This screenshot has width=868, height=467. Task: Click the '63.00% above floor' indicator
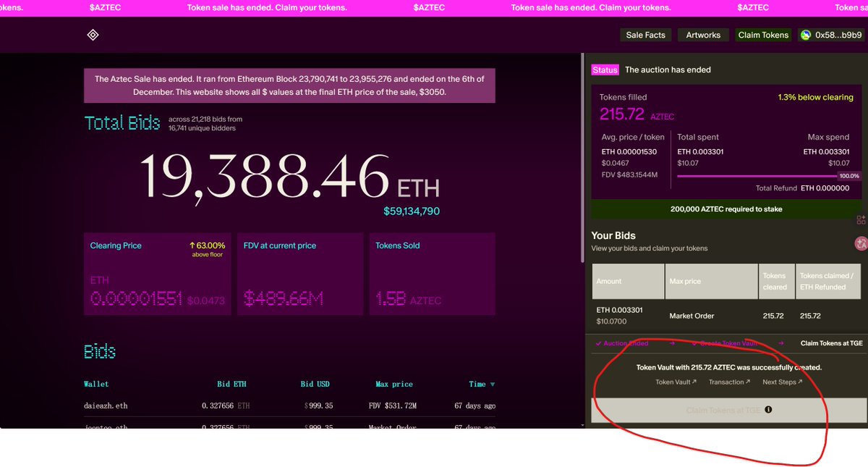point(208,249)
